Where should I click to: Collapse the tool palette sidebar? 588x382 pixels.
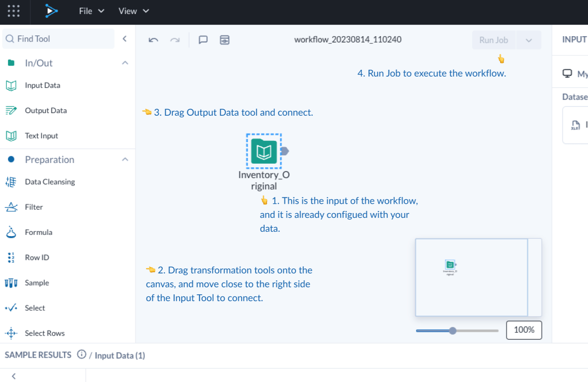click(125, 39)
